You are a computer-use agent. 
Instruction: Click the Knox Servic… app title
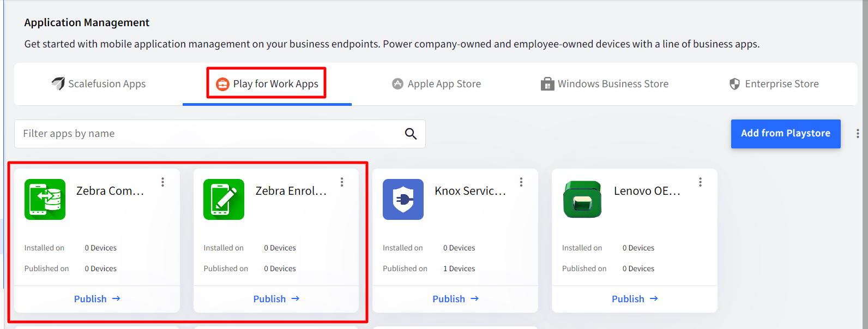pyautogui.click(x=471, y=191)
